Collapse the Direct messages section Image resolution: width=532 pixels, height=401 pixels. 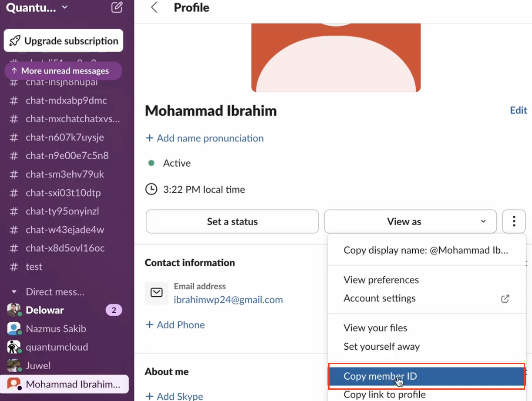click(x=14, y=292)
